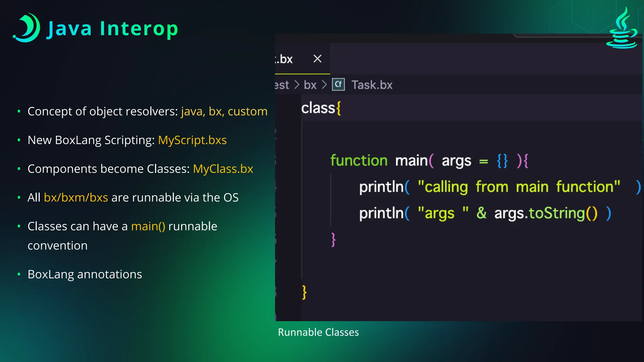Viewport: 644px width, 362px height.
Task: Click the 'java, bx, custom' highlighted text
Action: click(x=224, y=112)
